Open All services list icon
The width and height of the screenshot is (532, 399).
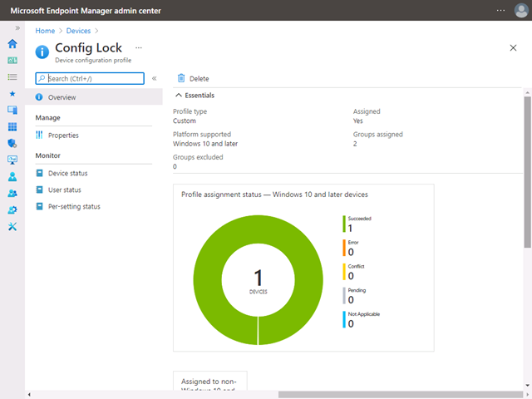click(12, 77)
